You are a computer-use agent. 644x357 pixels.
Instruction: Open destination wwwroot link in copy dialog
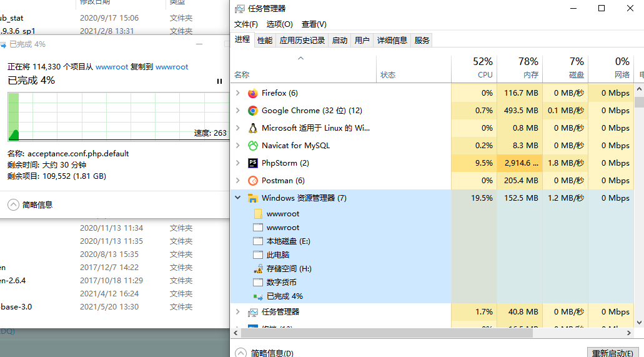tap(172, 67)
